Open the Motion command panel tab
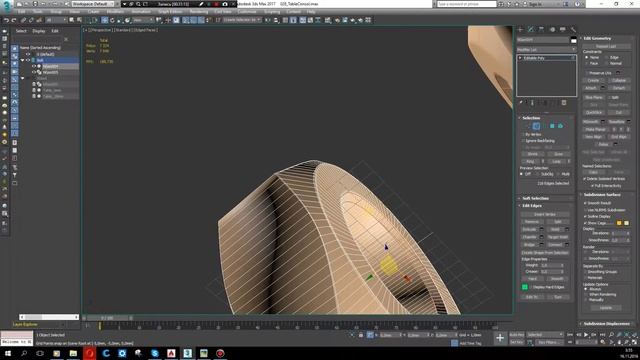This screenshot has height=360, width=640. [552, 29]
